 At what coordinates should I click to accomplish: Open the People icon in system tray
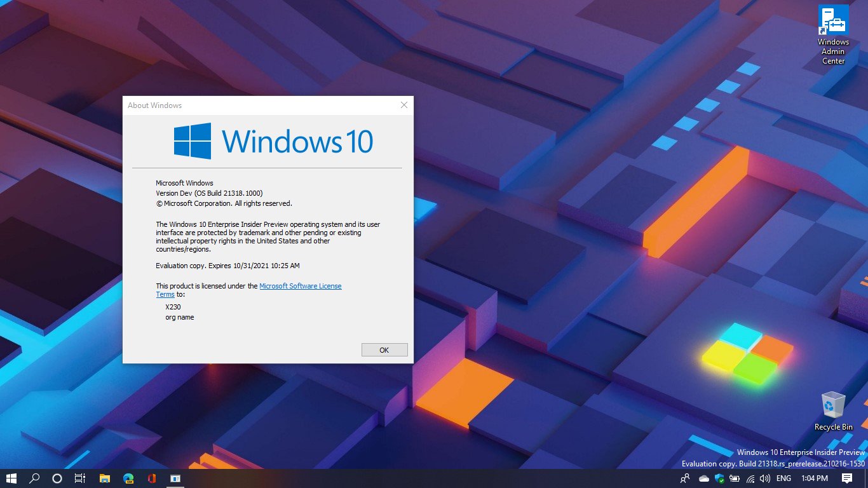(685, 478)
